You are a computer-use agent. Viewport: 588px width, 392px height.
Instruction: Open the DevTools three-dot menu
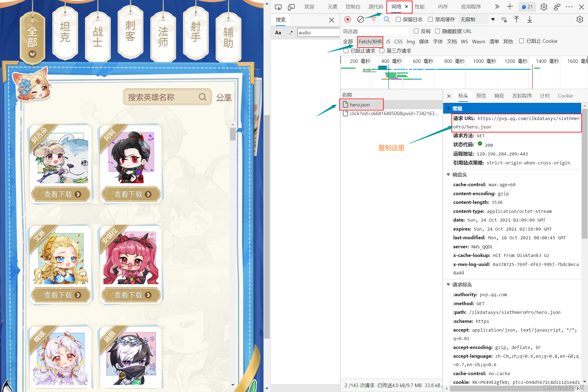pos(569,7)
